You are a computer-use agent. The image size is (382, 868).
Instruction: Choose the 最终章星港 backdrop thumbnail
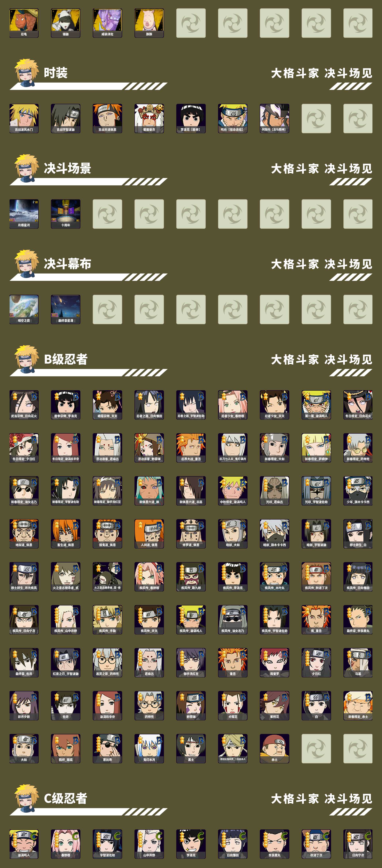[66, 309]
